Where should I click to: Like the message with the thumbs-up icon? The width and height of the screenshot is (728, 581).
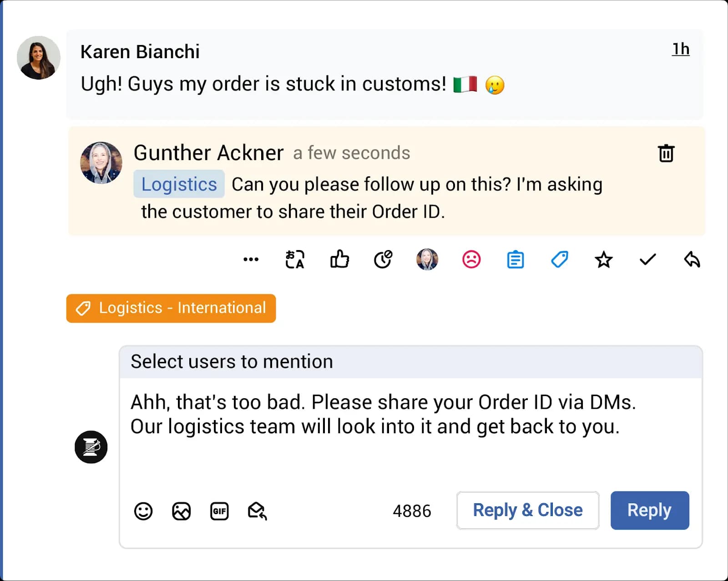tap(340, 259)
